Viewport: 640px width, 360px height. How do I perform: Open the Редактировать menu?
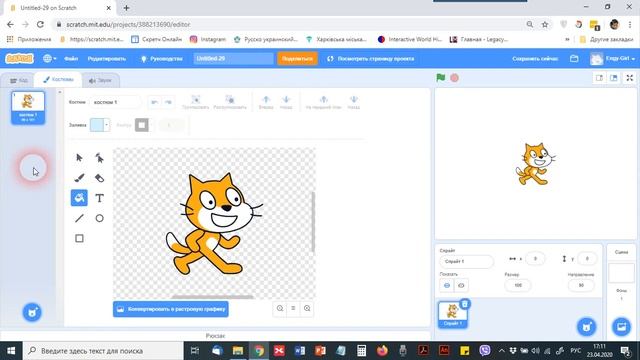(x=107, y=58)
